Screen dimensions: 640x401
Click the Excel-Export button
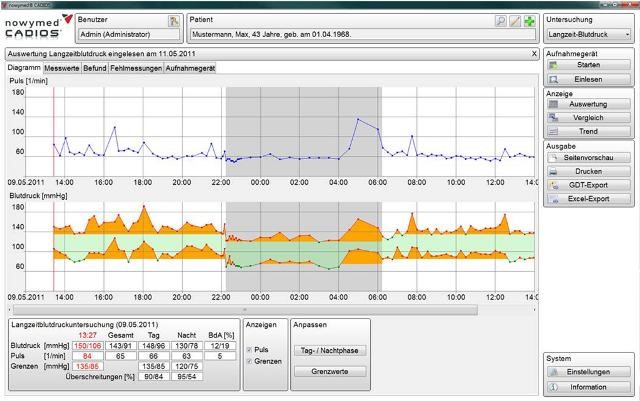click(589, 199)
